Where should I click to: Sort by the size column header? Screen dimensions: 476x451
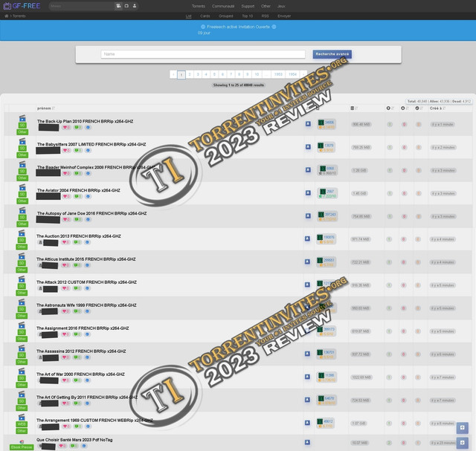[354, 108]
